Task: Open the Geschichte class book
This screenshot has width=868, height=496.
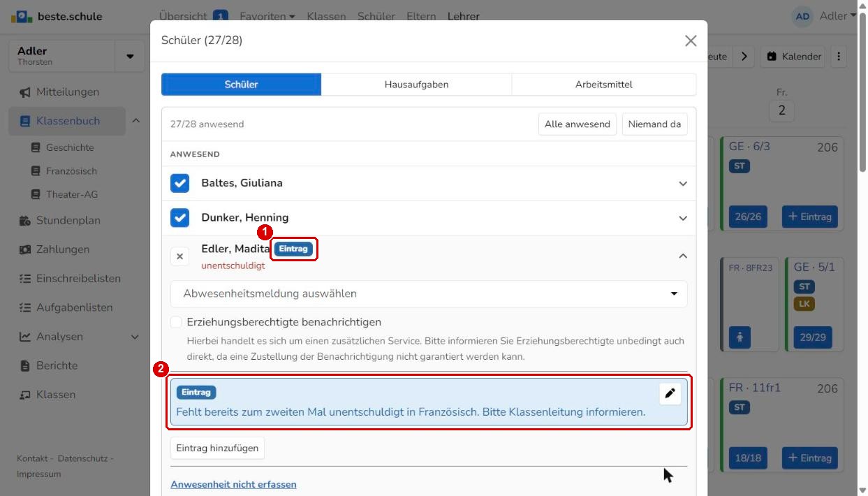Action: point(68,147)
